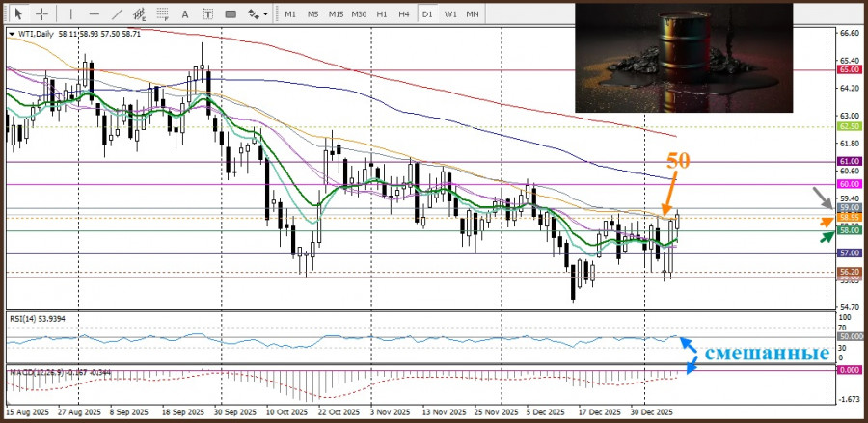Click the rectangular shape tool icon
This screenshot has width=868, height=423.
(x=231, y=14)
